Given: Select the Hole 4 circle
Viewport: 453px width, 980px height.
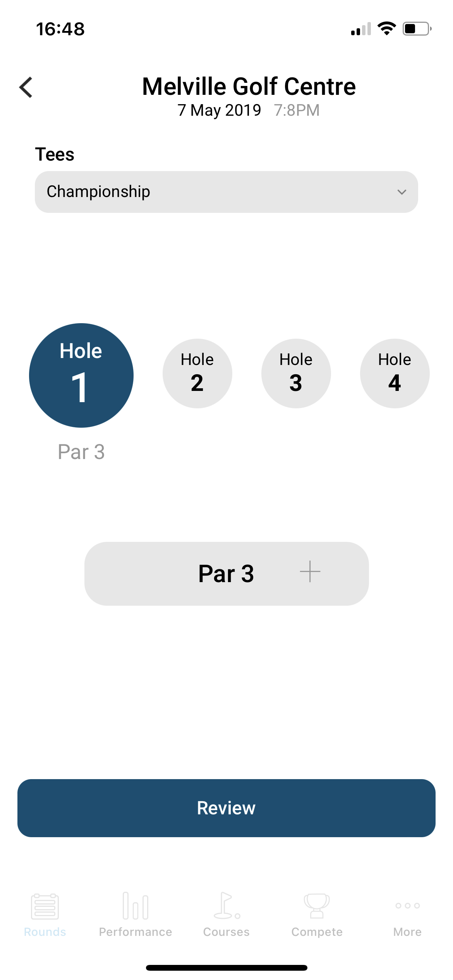Looking at the screenshot, I should 395,373.
